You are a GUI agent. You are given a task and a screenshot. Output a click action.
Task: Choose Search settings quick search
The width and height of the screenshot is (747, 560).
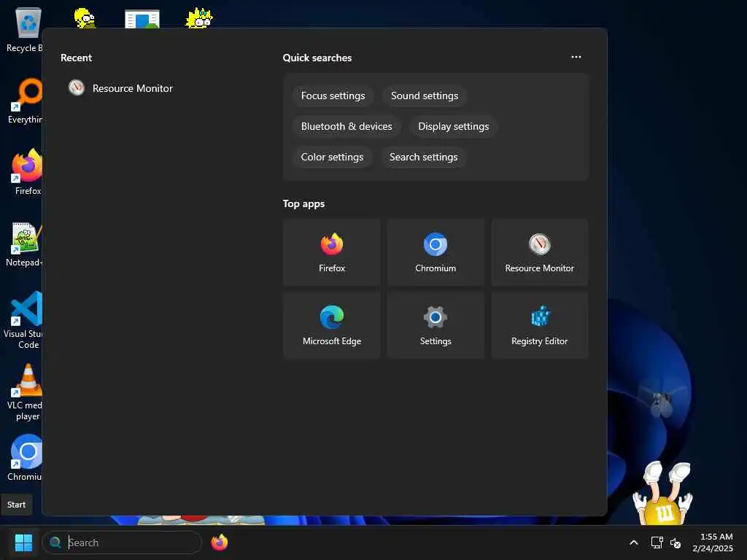tap(424, 157)
